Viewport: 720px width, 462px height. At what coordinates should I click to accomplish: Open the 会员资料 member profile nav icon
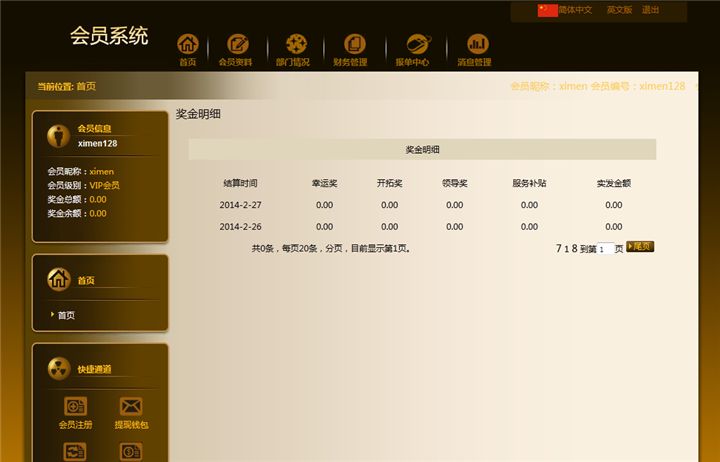[237, 44]
